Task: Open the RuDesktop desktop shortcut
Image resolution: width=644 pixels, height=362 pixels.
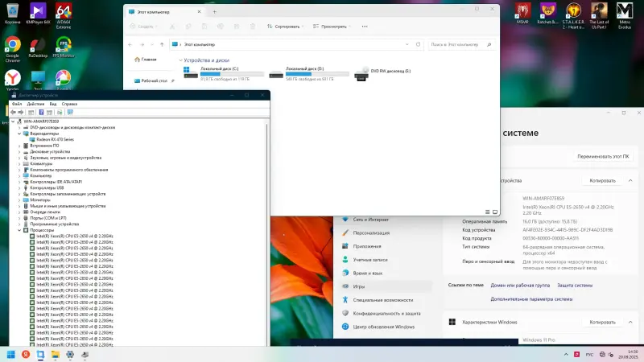Action: click(x=38, y=47)
